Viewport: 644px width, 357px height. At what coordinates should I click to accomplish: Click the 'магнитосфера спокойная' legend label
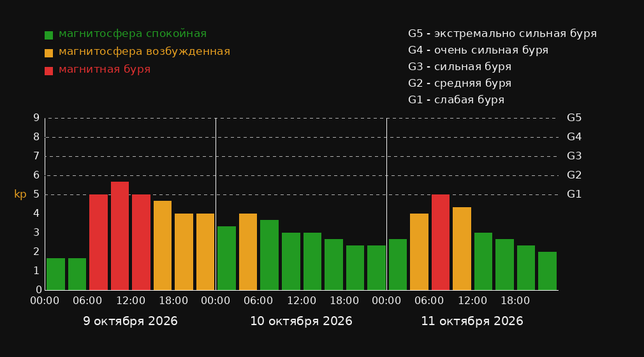click(x=133, y=34)
